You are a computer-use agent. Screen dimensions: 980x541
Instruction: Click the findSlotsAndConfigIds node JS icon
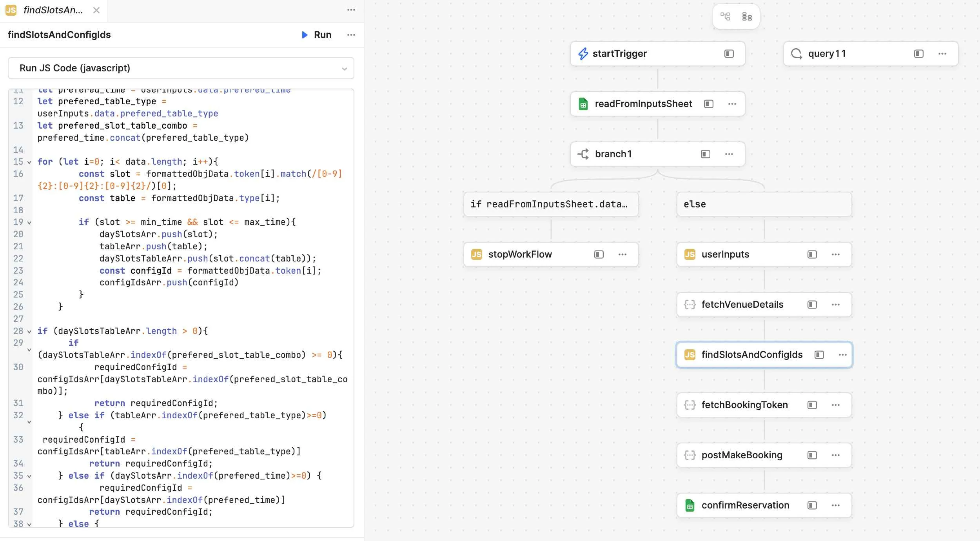690,355
